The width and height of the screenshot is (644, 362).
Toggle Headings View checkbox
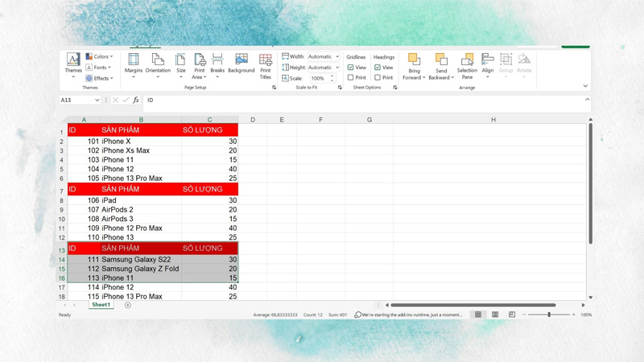pos(378,68)
